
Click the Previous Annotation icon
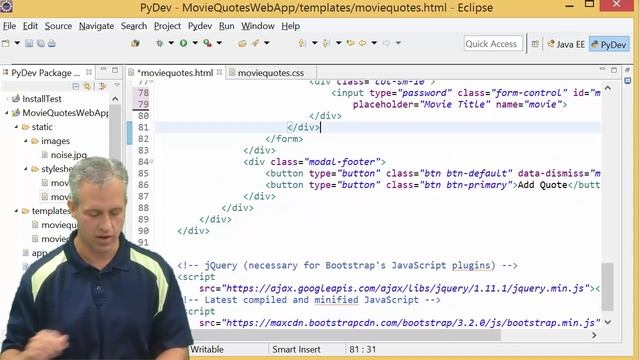pyautogui.click(x=326, y=43)
